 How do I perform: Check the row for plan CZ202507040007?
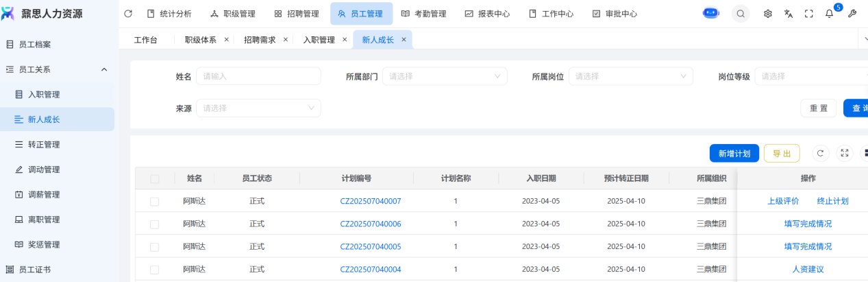154,201
